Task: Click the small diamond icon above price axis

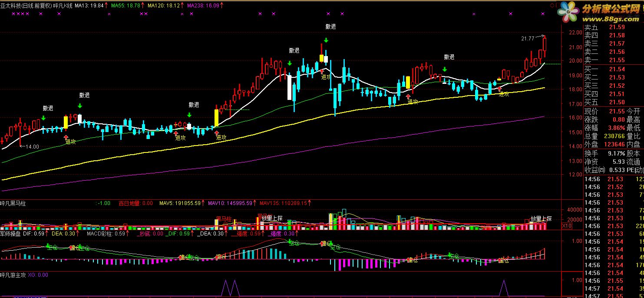Action: (x=552, y=5)
